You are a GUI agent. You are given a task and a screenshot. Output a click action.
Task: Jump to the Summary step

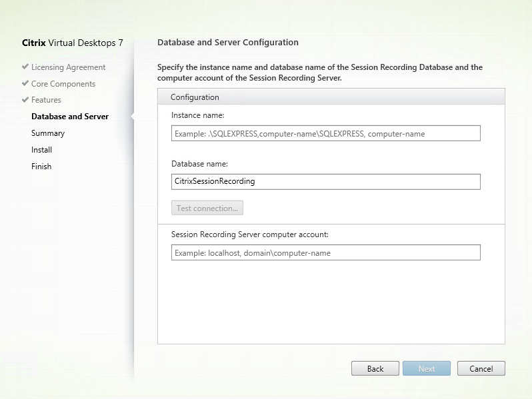pyautogui.click(x=48, y=133)
